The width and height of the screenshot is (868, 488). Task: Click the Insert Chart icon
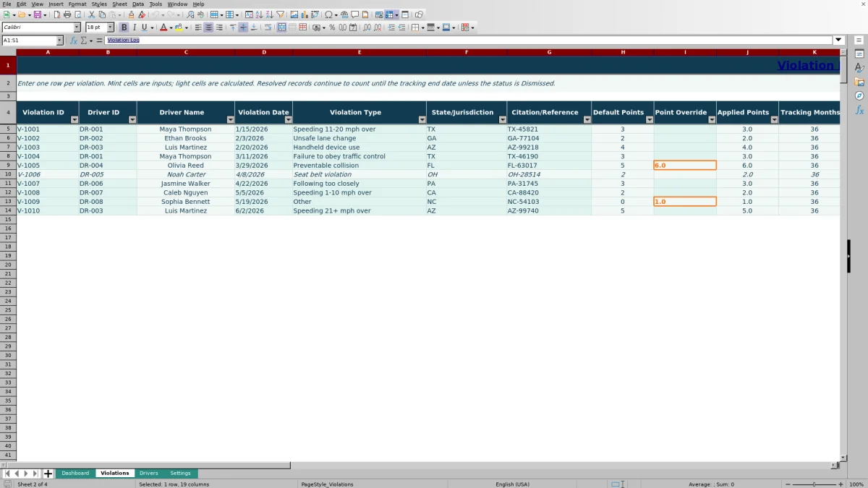coord(304,14)
